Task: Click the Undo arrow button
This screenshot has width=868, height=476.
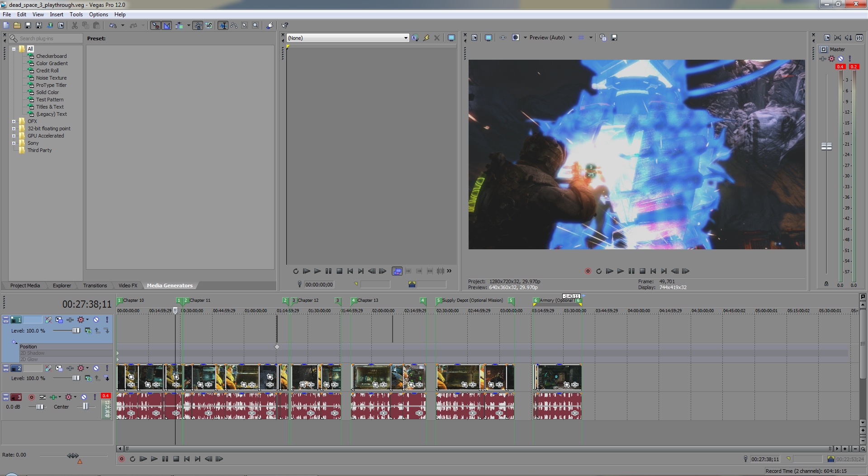Action: [x=113, y=25]
